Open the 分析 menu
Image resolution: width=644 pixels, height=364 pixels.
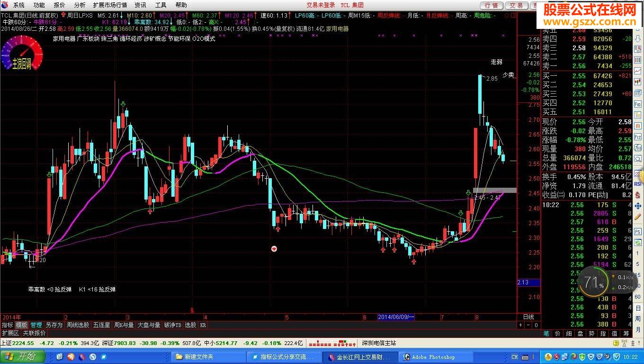[80, 5]
